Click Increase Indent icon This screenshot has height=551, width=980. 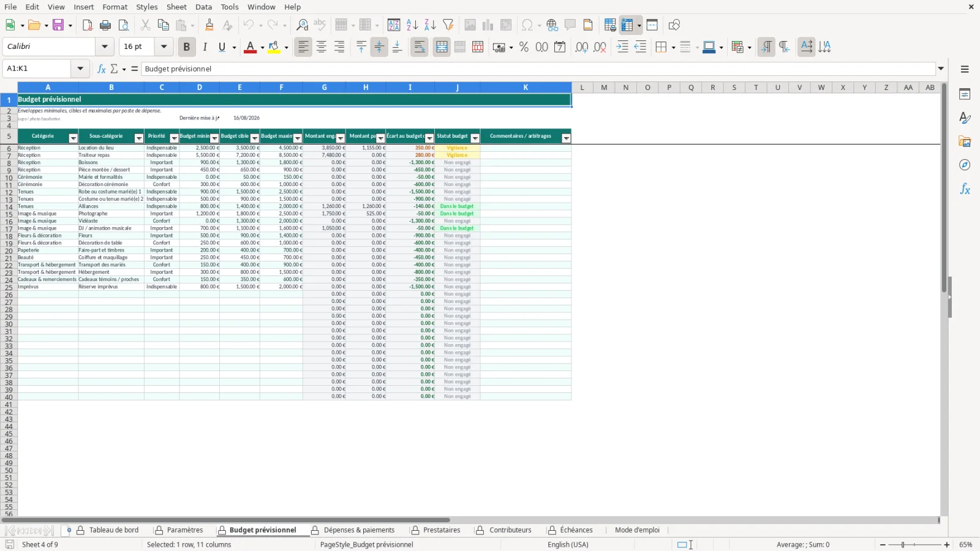click(622, 47)
